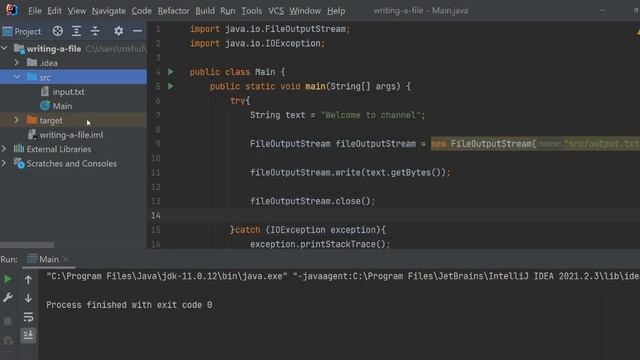Viewport: 640px width, 360px height.
Task: Open the Edit menu
Action: coord(54,11)
